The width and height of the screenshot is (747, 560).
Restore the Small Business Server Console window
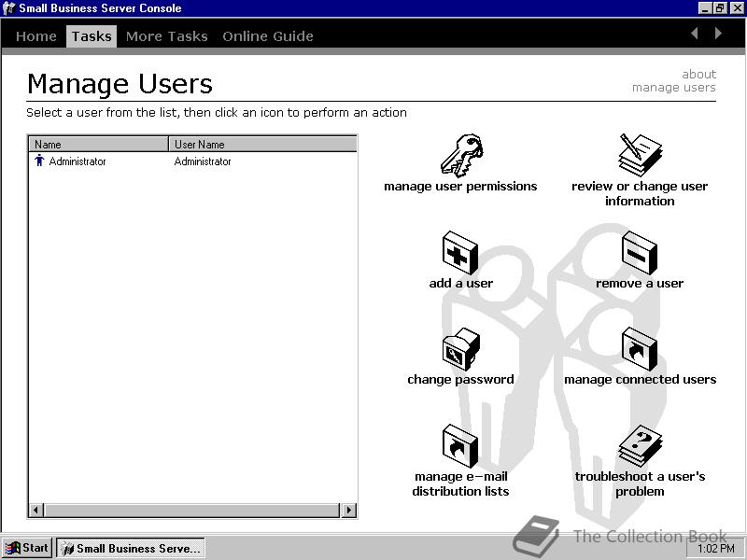tap(719, 8)
